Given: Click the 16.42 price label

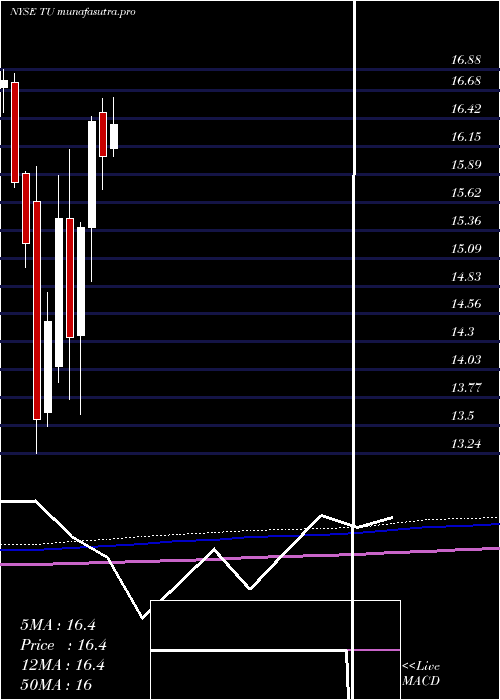Looking at the screenshot, I should [x=466, y=109].
